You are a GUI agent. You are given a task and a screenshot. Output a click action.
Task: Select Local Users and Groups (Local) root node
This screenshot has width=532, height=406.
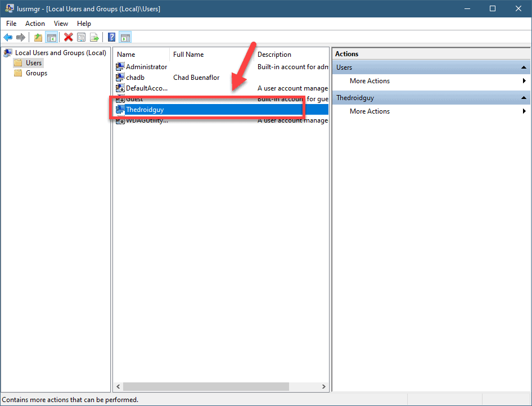tap(61, 53)
